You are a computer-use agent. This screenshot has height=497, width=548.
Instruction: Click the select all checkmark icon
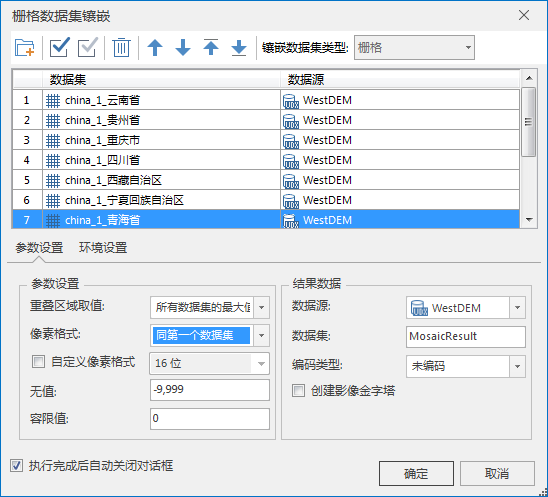pos(59,47)
